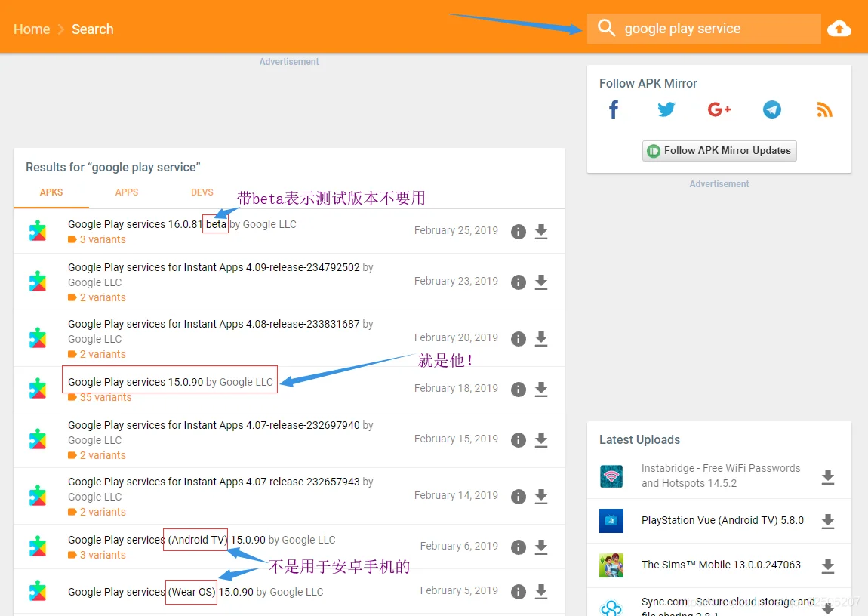Show info for Instant Apps 4.08-release-233831687
The width and height of the screenshot is (868, 616).
click(518, 339)
